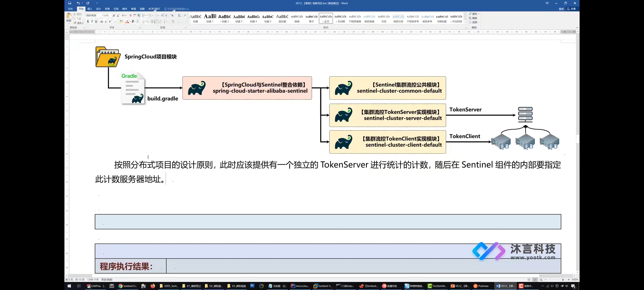Switch to the 引用 ribbon tab
Screen dimensions: 644x290
click(x=116, y=9)
